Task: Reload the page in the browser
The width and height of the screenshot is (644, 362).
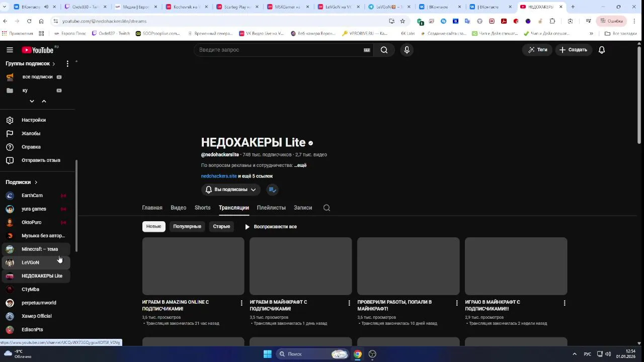Action: point(29,21)
